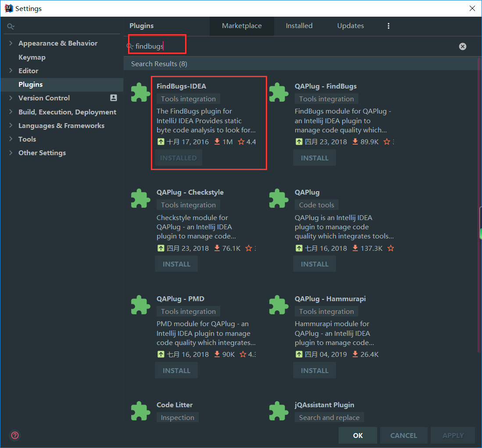This screenshot has width=482, height=448.
Task: Expand the Version Control section
Action: 11,98
